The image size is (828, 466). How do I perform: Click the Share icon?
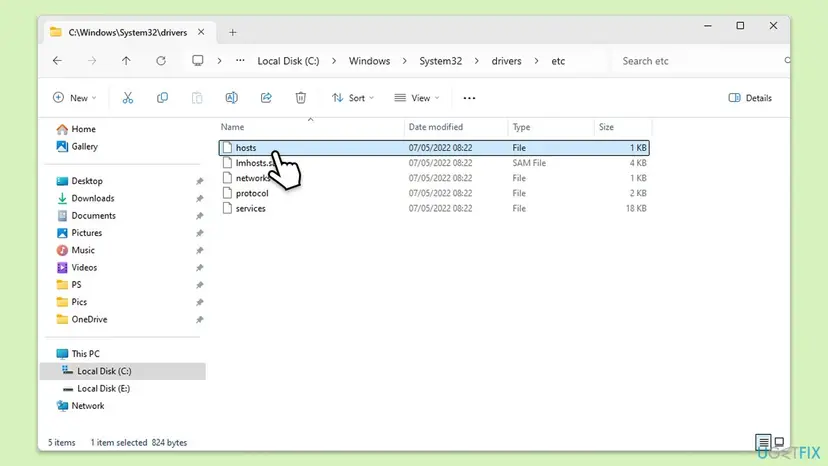(266, 98)
